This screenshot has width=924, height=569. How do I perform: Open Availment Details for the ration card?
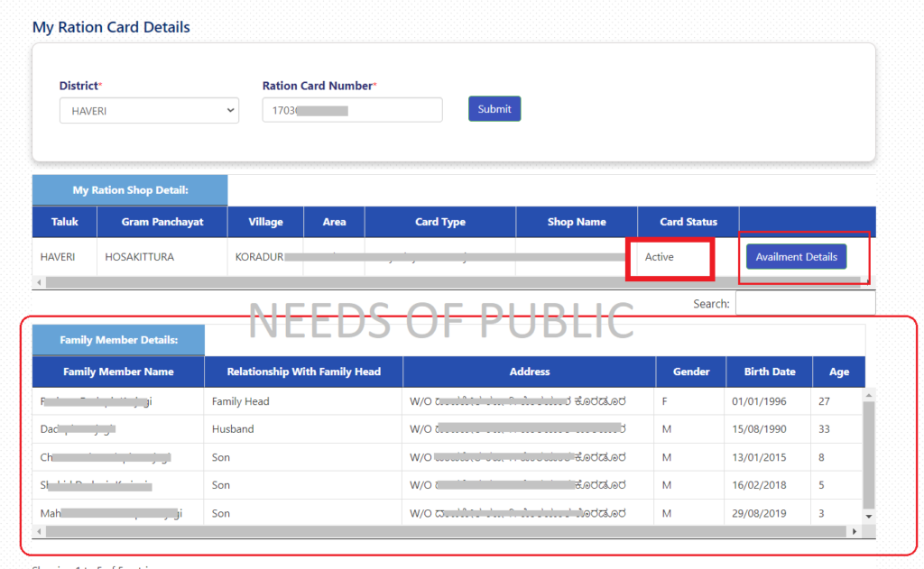(796, 257)
